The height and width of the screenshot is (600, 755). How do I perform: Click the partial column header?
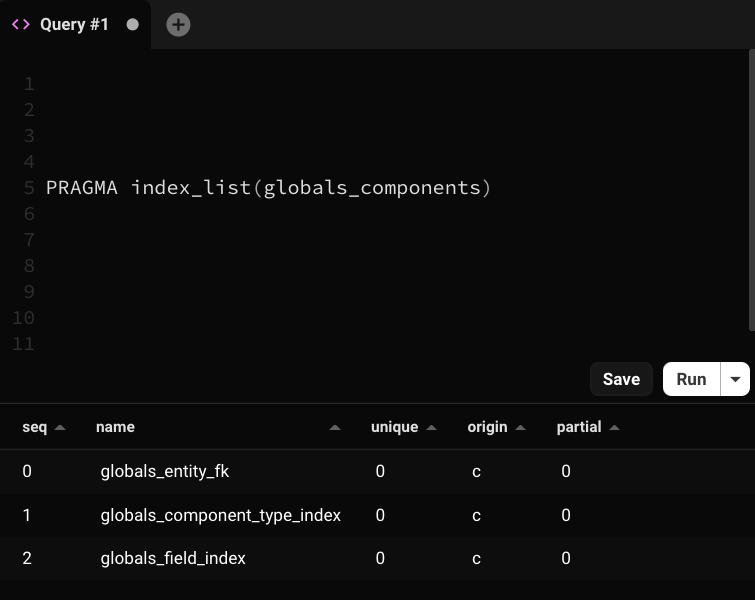tap(579, 427)
